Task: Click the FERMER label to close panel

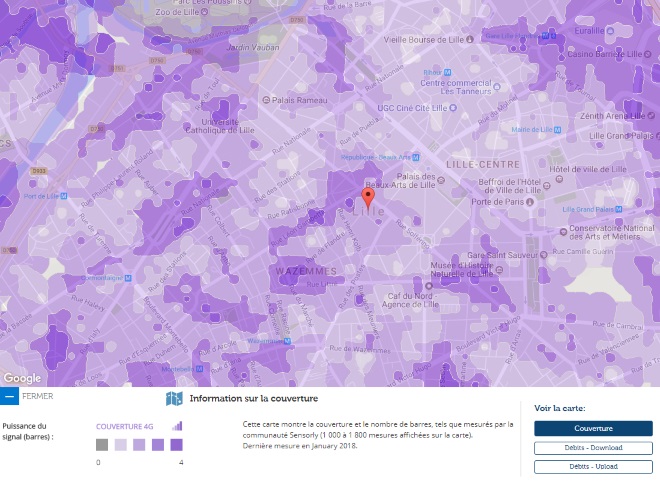Action: click(37, 397)
